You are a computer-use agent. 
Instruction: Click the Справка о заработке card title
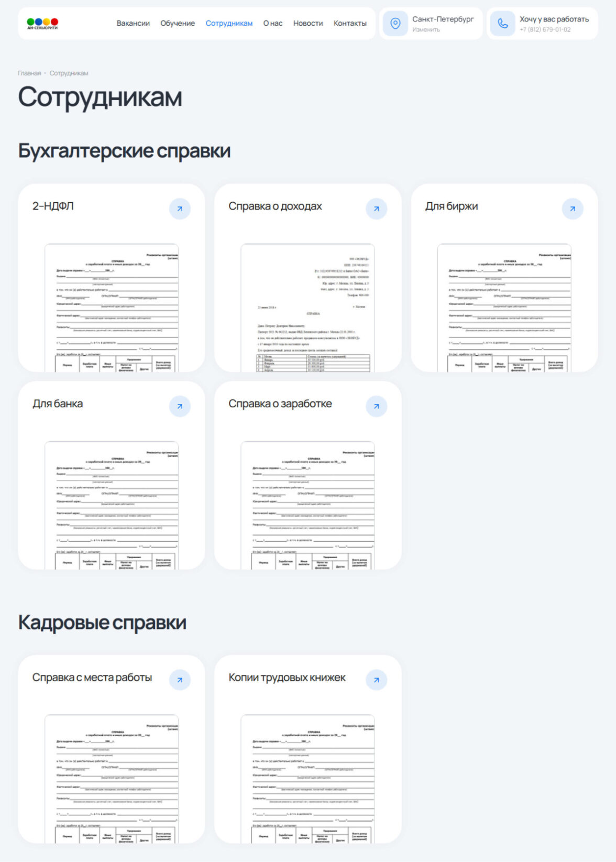[280, 404]
